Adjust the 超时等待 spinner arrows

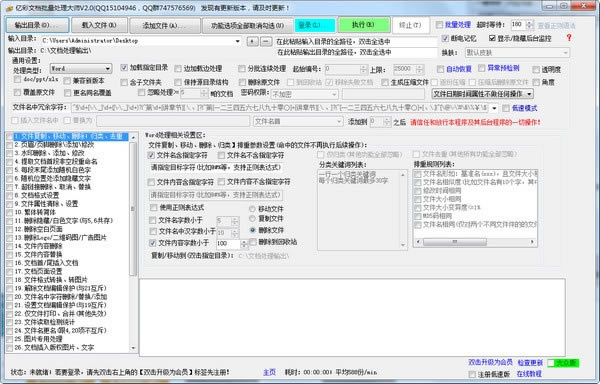click(530, 25)
